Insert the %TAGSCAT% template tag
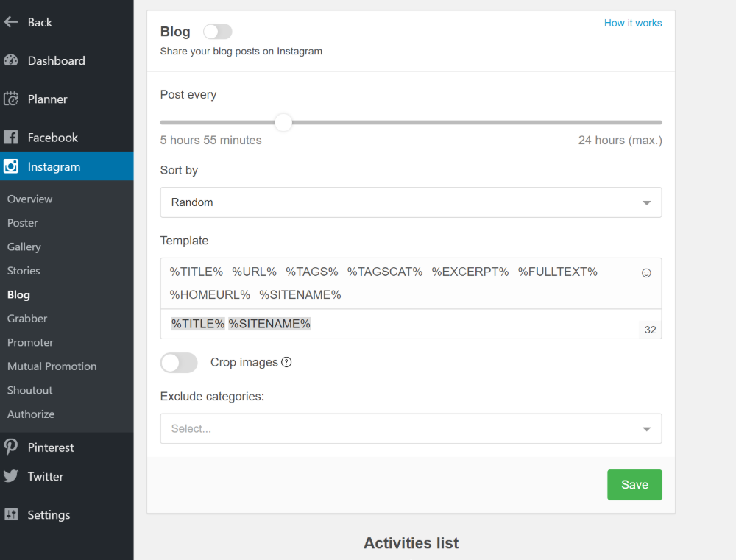 click(385, 272)
